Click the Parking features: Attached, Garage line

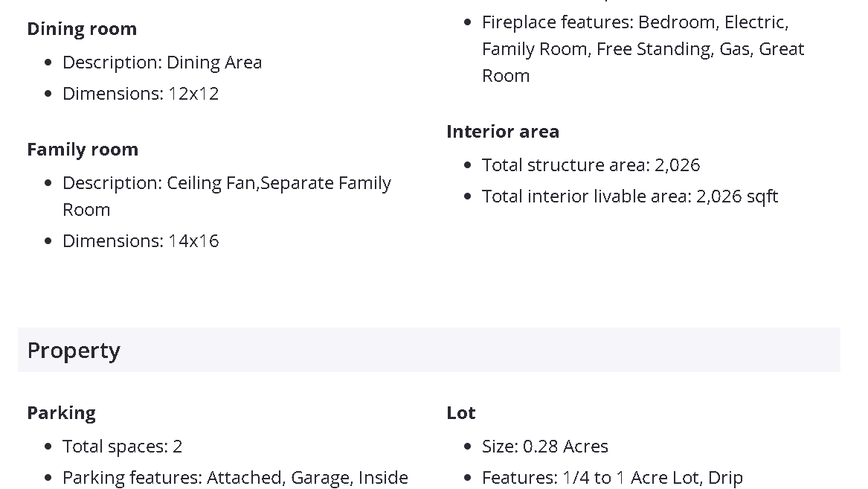tap(235, 477)
